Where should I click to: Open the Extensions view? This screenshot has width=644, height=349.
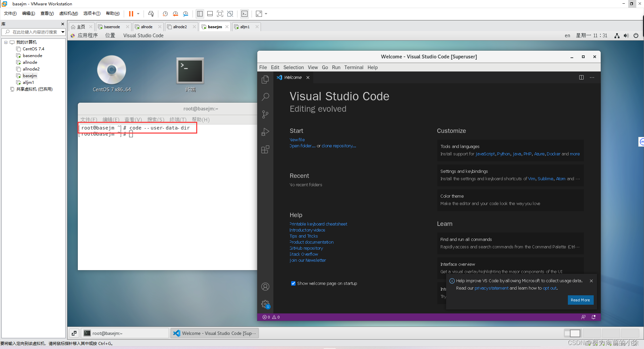(265, 149)
